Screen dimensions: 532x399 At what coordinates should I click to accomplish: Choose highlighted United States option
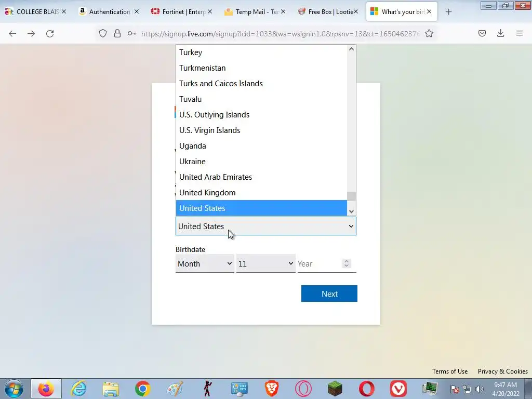[x=261, y=208]
